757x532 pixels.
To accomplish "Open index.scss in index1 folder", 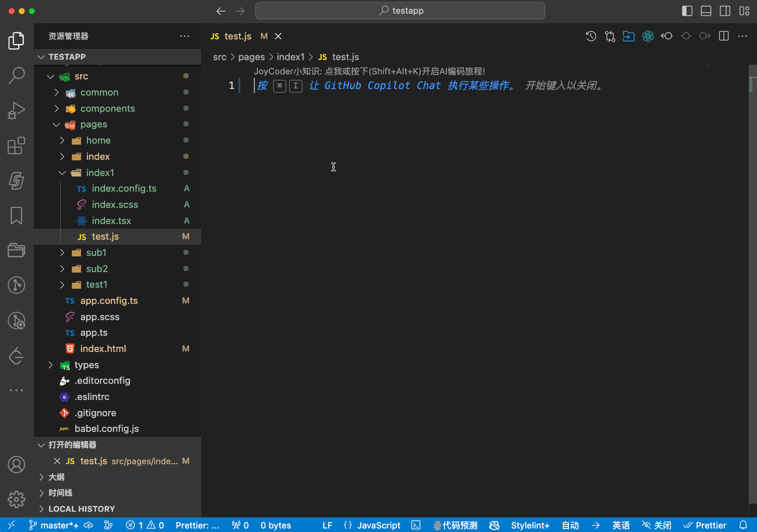I will tap(117, 204).
